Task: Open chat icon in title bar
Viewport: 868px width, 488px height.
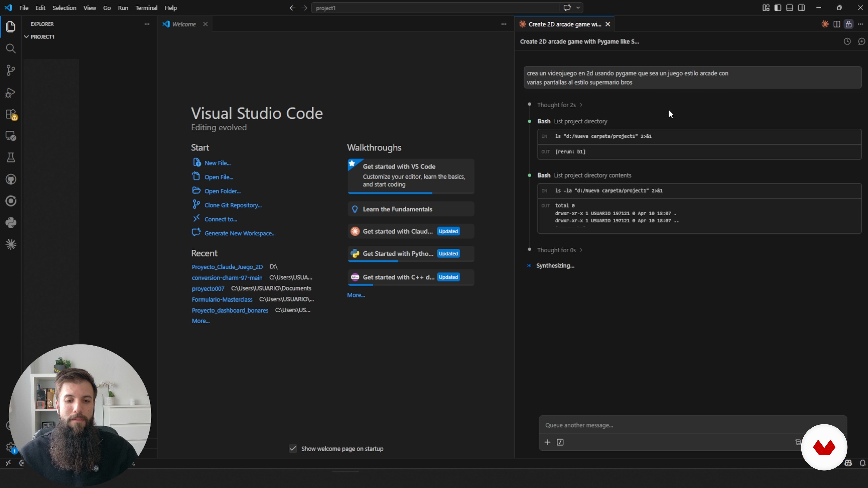Action: 567,8
